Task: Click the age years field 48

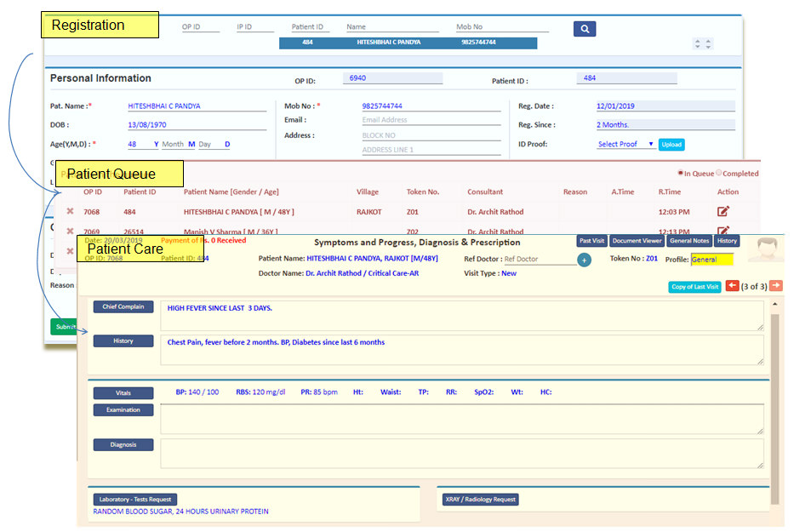Action: 143,145
